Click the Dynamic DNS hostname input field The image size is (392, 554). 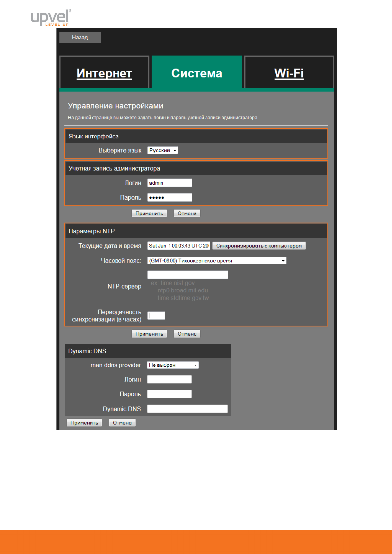(x=187, y=409)
